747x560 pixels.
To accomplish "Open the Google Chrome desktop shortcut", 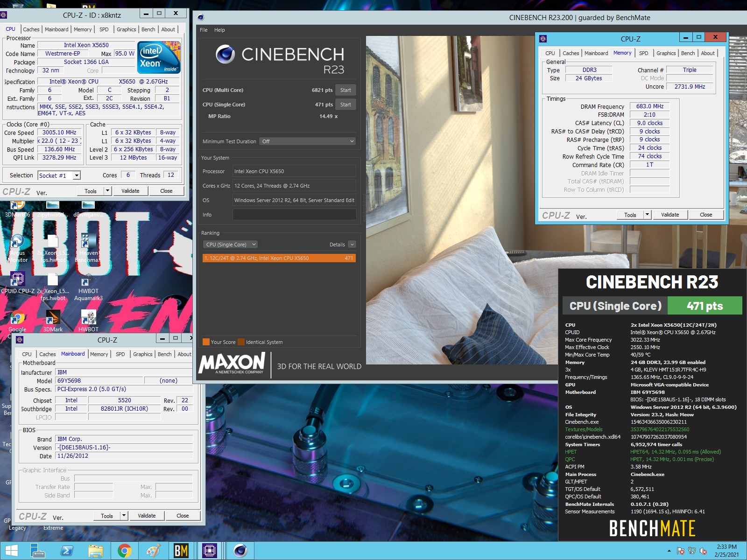I will (17, 322).
